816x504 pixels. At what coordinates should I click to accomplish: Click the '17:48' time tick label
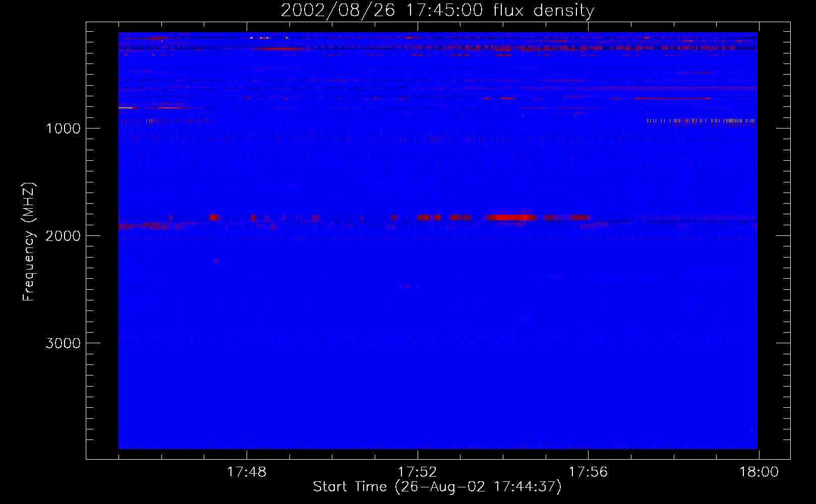[247, 472]
